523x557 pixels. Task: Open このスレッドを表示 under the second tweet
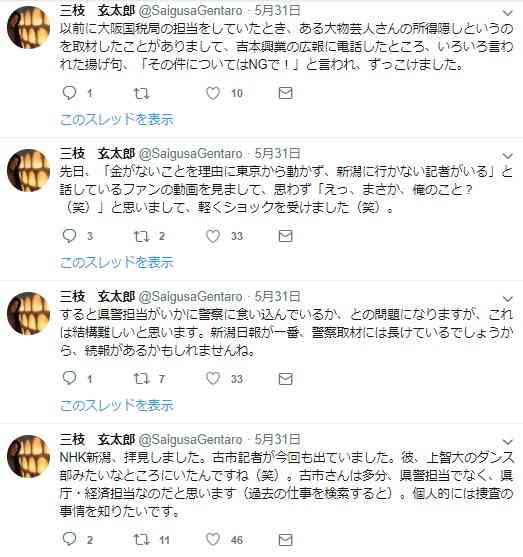click(117, 262)
